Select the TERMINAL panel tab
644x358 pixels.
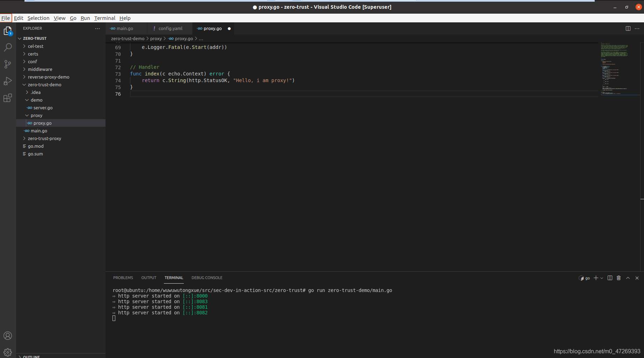(x=174, y=278)
